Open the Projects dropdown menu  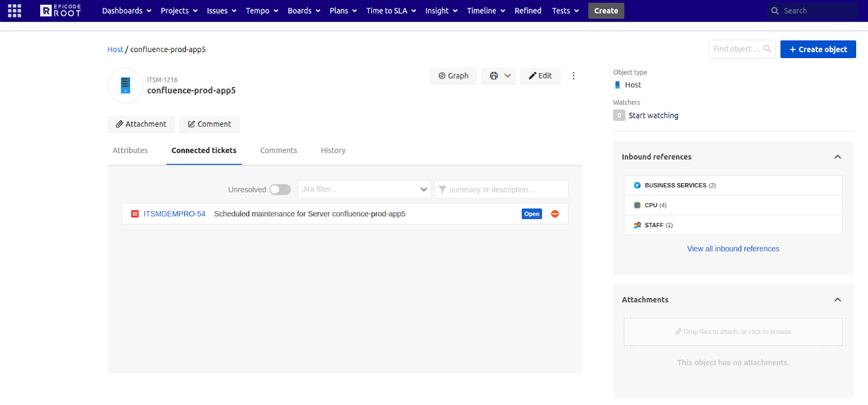click(179, 11)
